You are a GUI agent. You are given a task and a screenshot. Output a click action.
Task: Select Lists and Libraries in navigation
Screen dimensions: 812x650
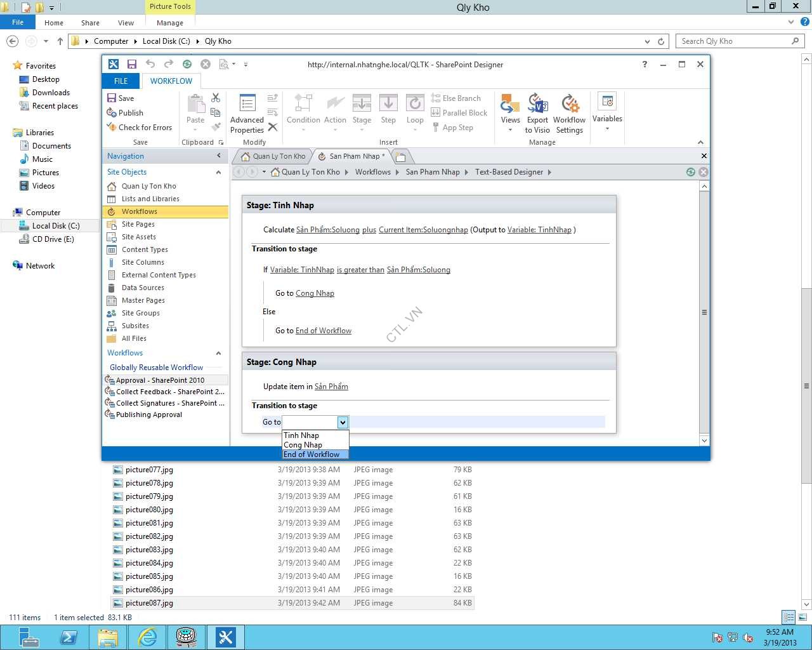(x=150, y=199)
